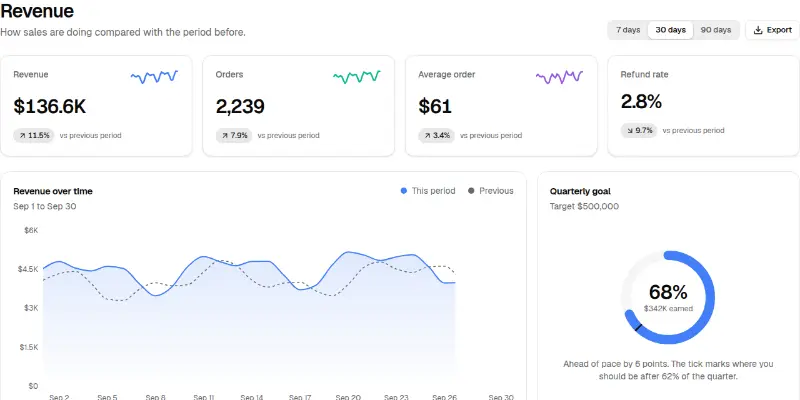Click the $0 y-axis label
800x400 pixels.
[x=33, y=386]
